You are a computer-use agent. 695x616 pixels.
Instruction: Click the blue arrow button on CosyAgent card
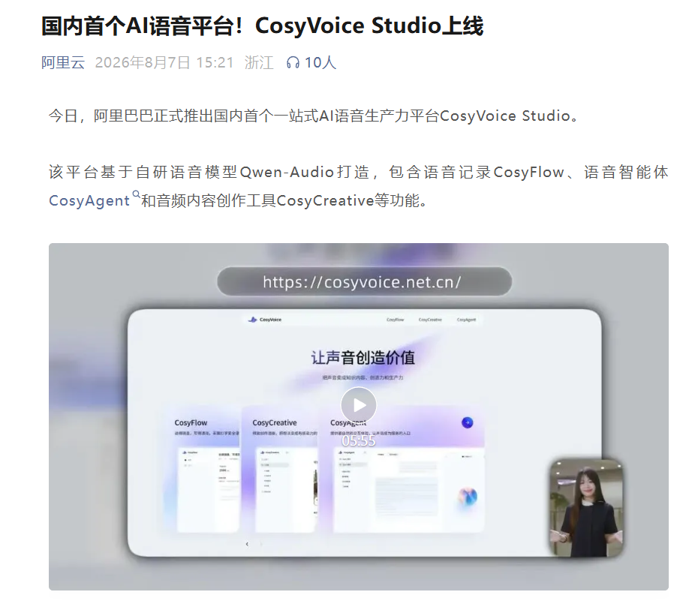click(x=467, y=422)
